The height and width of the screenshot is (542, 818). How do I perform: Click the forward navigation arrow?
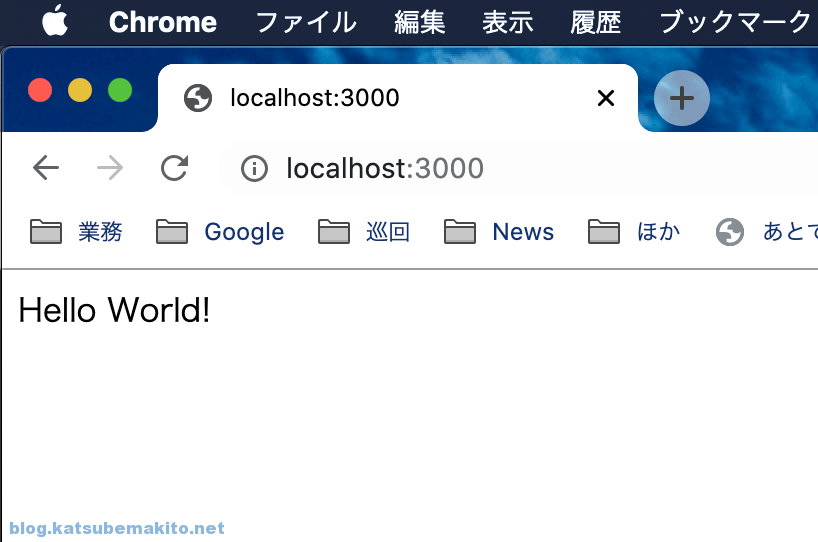click(x=110, y=168)
